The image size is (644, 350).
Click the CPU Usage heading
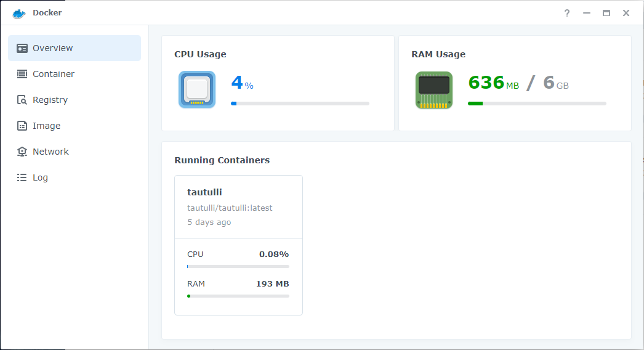[201, 54]
